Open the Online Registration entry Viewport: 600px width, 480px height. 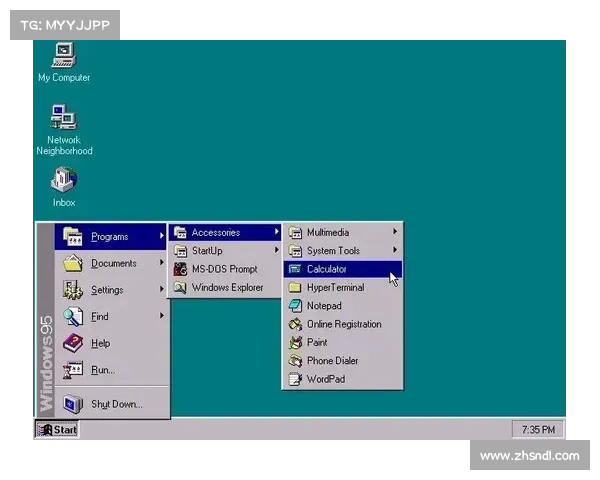[342, 324]
